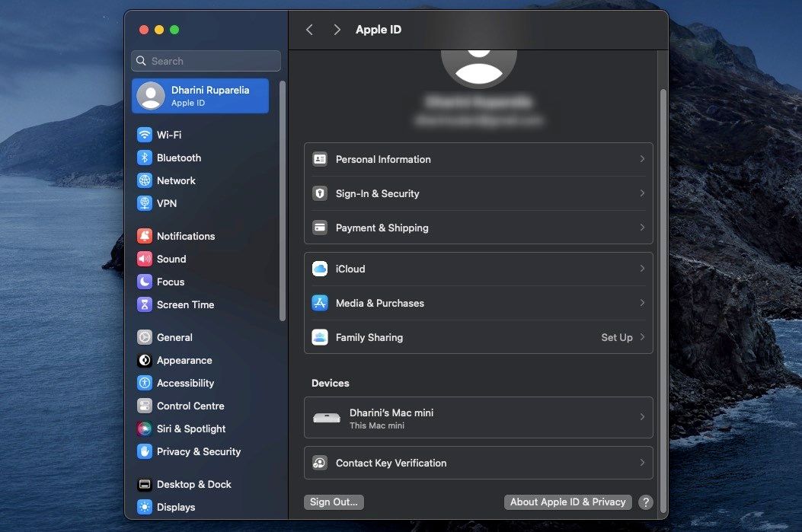
Task: Click the Control Centre icon
Action: point(145,406)
